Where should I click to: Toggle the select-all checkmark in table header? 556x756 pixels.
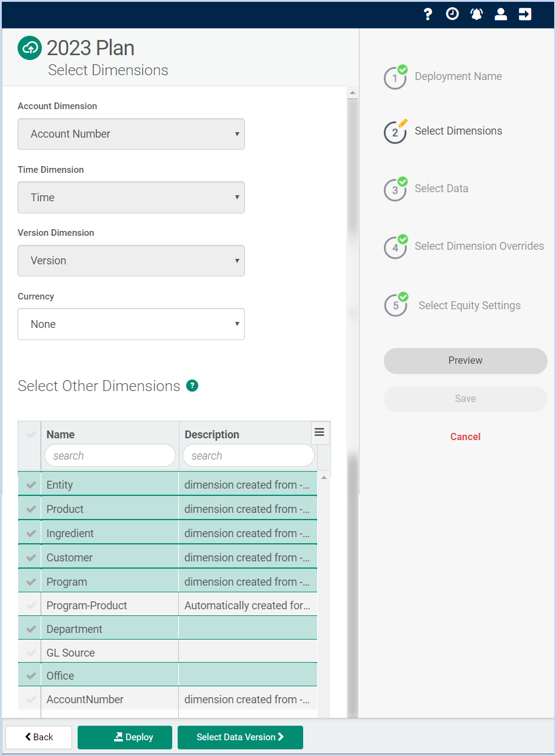coord(30,434)
